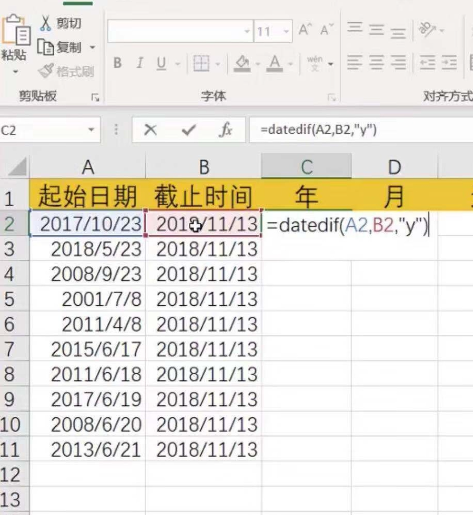This screenshot has height=515, width=473.
Task: Select column B header
Action: [204, 167]
